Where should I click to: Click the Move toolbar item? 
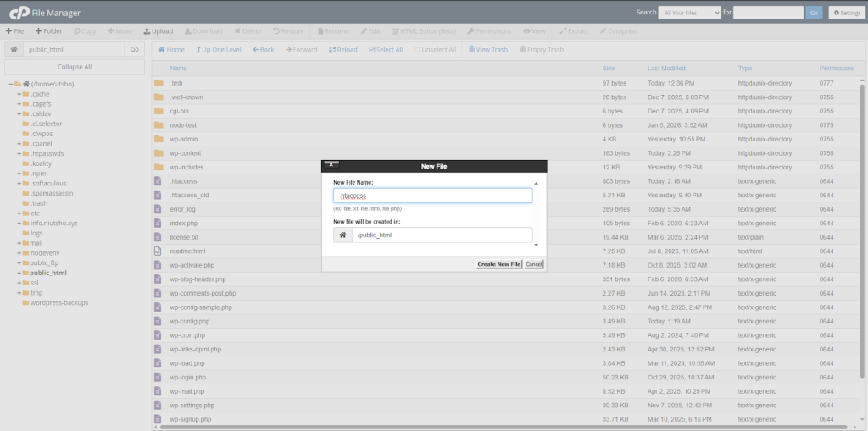click(120, 31)
